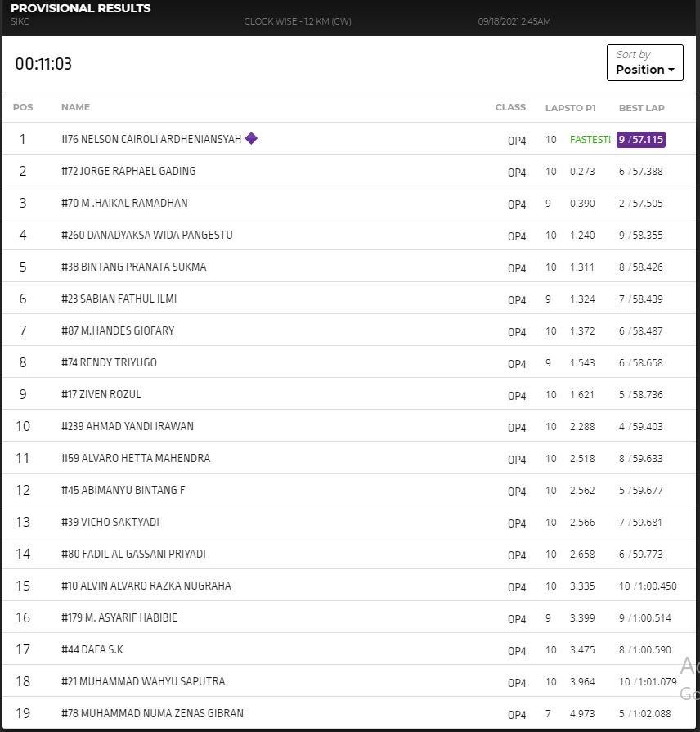This screenshot has height=732, width=700.
Task: Click the Provisional Results title
Action: coord(81,8)
